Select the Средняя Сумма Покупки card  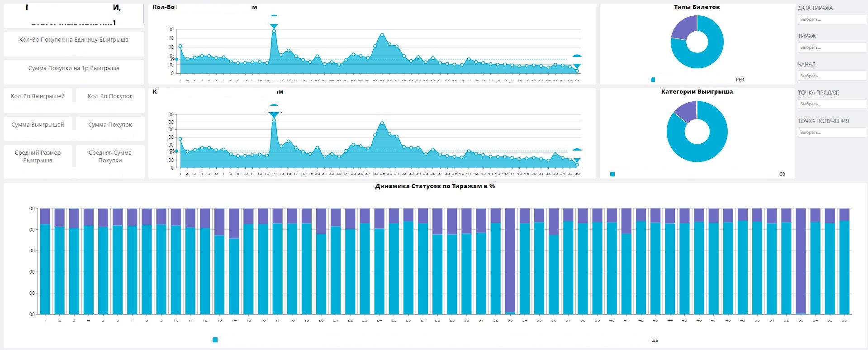(x=110, y=161)
